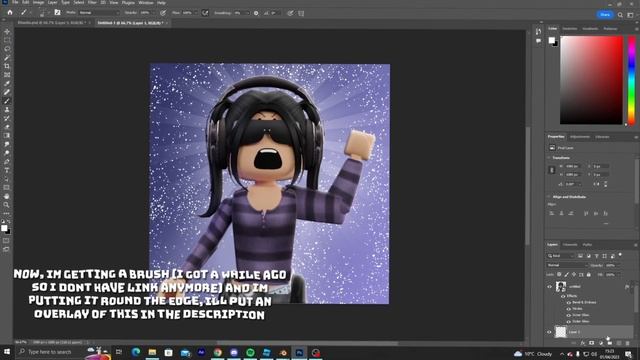Select the Spot Healing Brush tool

click(7, 92)
